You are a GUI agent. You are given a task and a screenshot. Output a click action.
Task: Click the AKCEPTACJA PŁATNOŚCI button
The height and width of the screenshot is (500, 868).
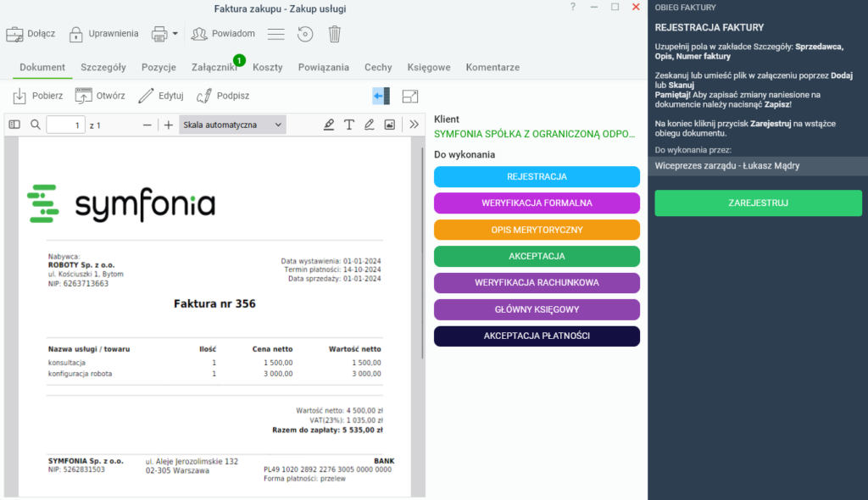[537, 336]
